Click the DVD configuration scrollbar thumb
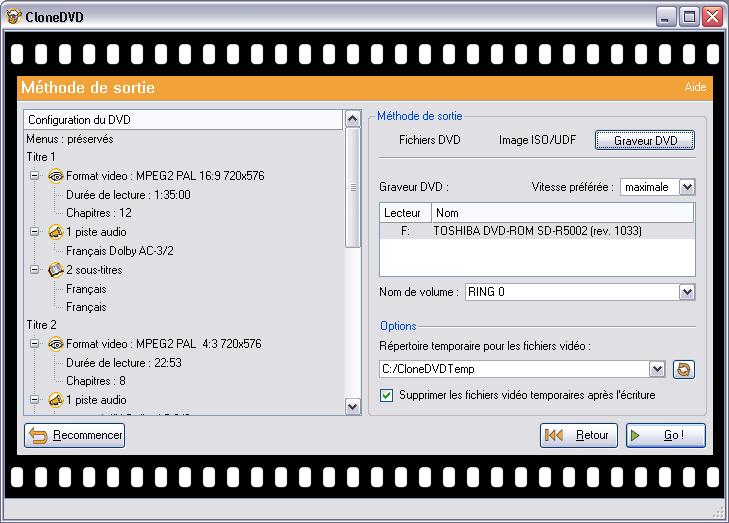The width and height of the screenshot is (729, 523). click(x=353, y=188)
